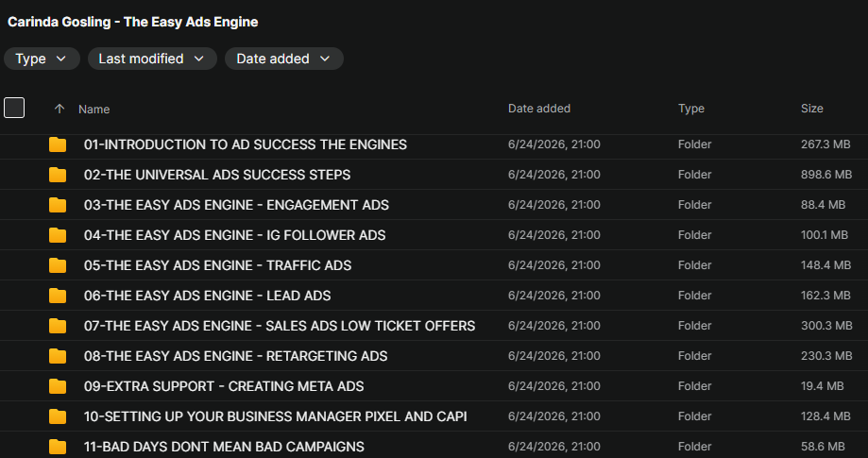Open 09-EXTRA SUPPORT - CREATING META ADS
Image resolution: width=868 pixels, height=458 pixels.
tap(224, 386)
